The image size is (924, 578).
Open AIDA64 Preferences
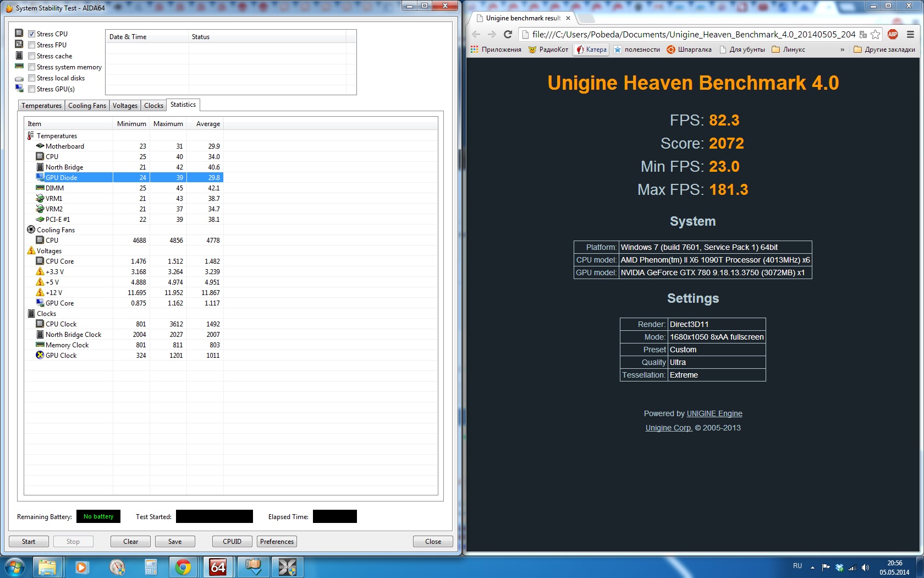point(277,542)
